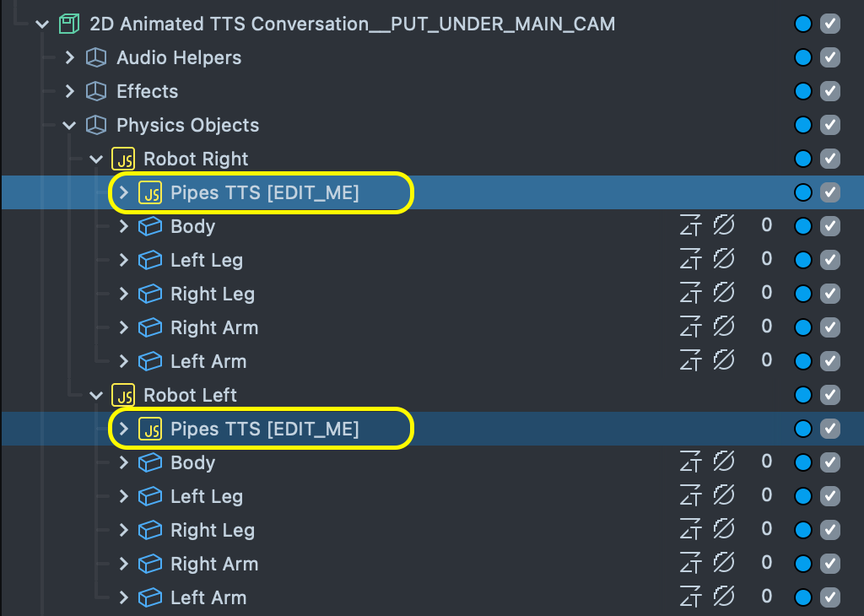The image size is (864, 616).
Task: Select the Effects object in hierarchy
Action: tap(147, 91)
